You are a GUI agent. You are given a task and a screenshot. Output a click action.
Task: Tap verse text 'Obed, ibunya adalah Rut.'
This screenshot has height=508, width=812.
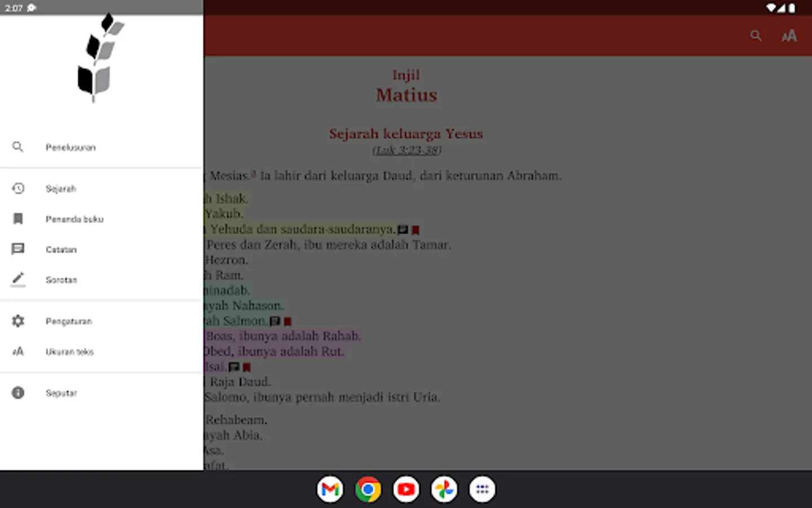click(274, 352)
